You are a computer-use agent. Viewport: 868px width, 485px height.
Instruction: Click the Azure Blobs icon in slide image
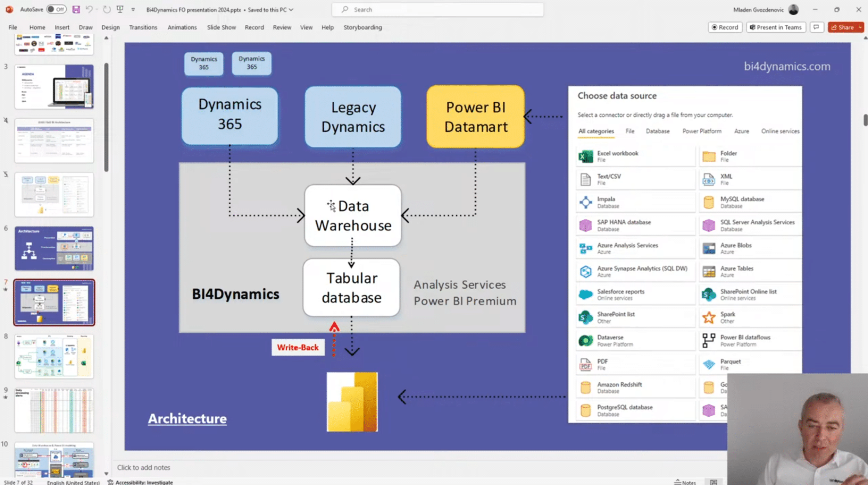tap(709, 248)
